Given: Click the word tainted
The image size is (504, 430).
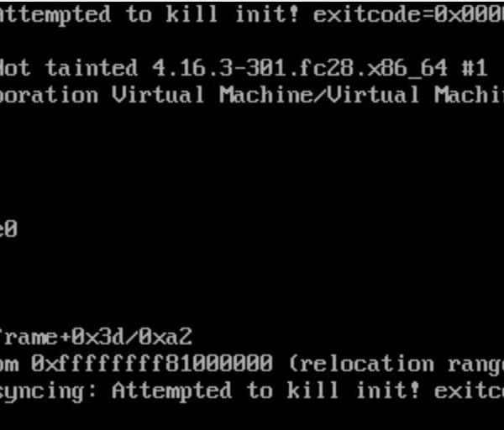Looking at the screenshot, I should click(92, 68).
